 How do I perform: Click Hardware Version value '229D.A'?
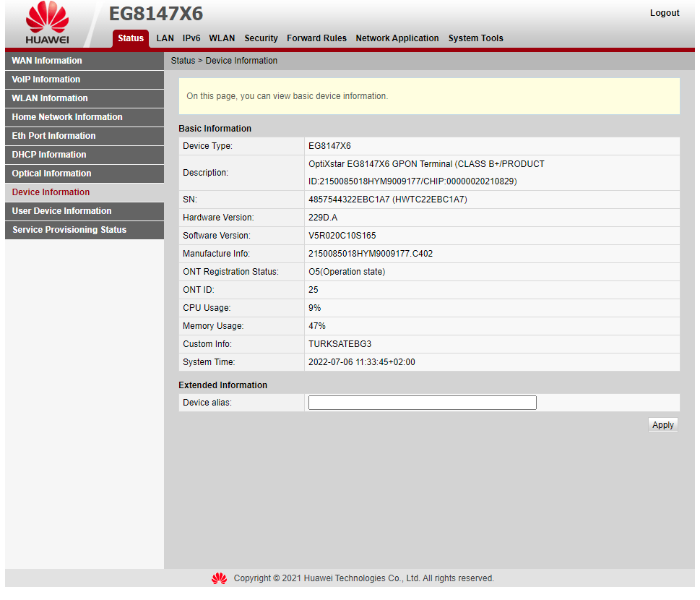click(x=323, y=218)
